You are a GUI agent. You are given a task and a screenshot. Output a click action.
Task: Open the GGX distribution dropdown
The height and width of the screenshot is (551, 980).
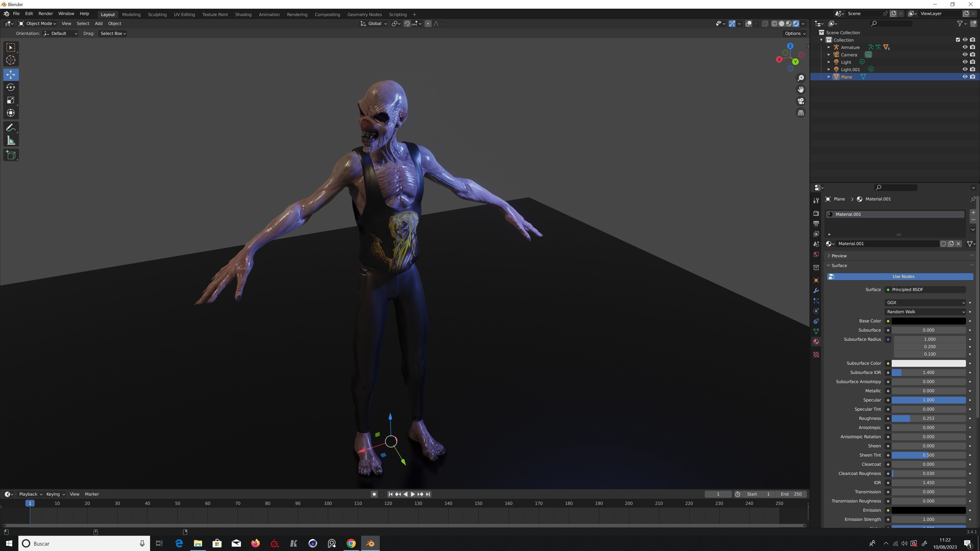925,303
